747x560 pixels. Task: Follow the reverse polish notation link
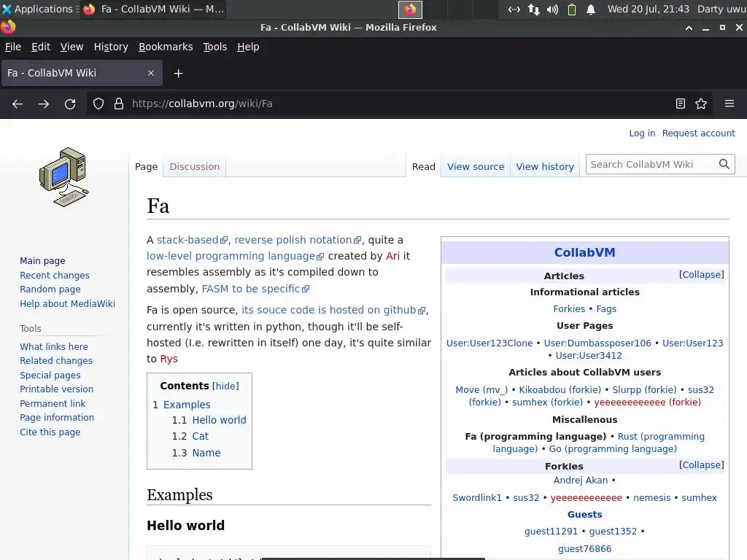point(298,240)
